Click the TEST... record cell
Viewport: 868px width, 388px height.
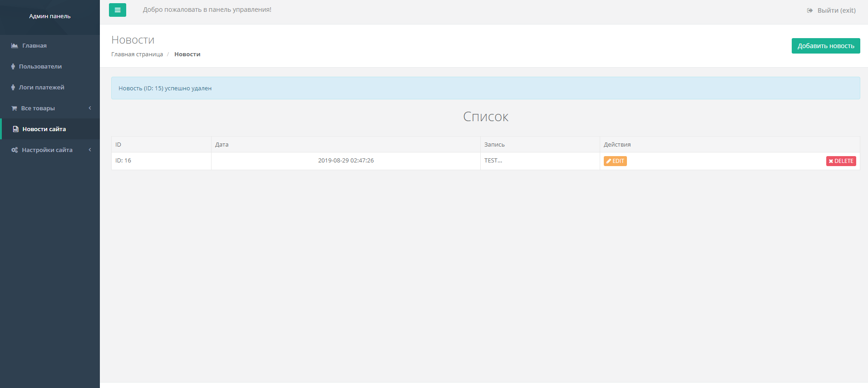tap(493, 161)
